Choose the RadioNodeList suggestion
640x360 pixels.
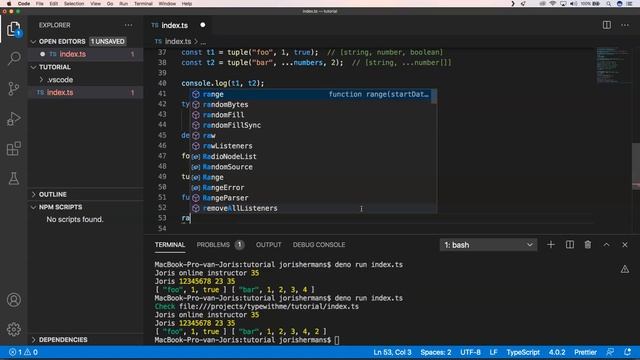pyautogui.click(x=311, y=156)
